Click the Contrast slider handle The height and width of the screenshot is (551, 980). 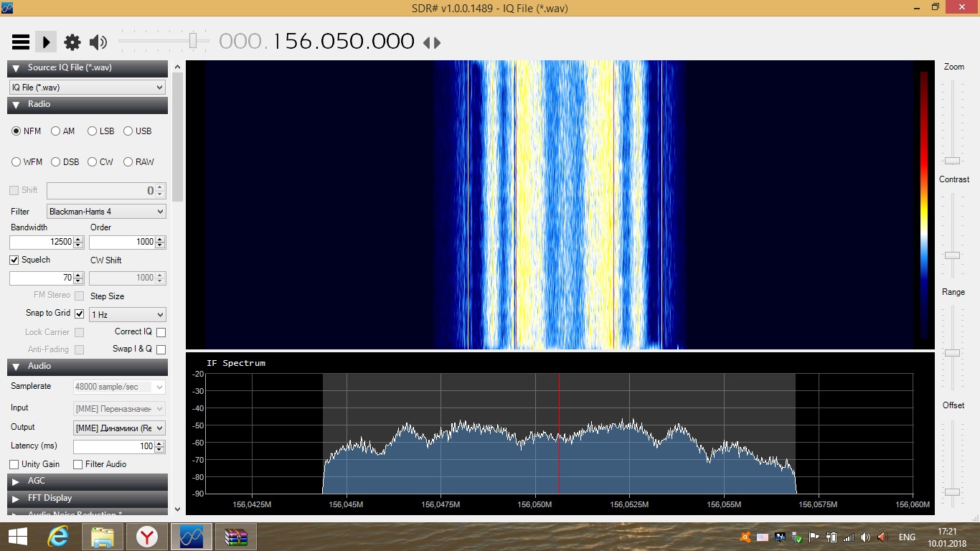(x=951, y=255)
